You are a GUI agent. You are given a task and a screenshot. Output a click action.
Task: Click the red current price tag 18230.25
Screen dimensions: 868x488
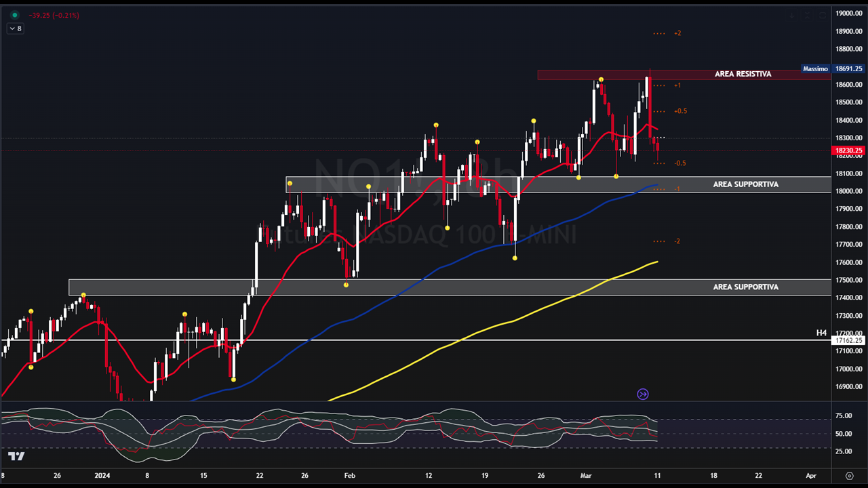(849, 151)
